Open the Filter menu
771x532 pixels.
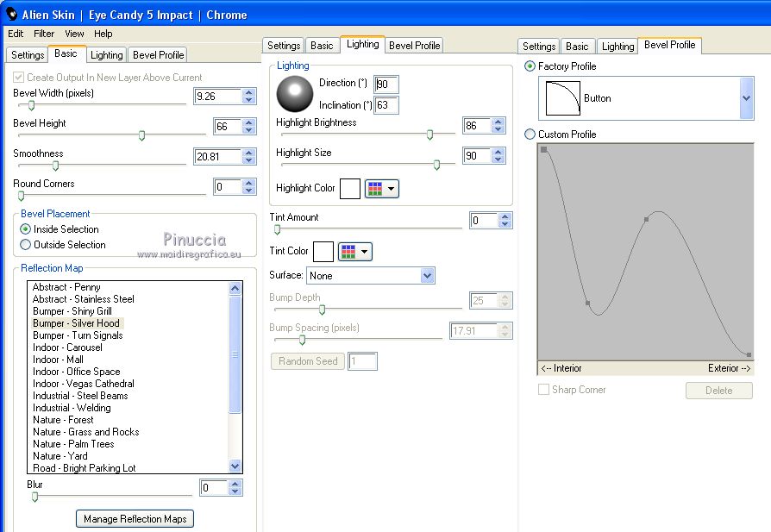pyautogui.click(x=44, y=34)
